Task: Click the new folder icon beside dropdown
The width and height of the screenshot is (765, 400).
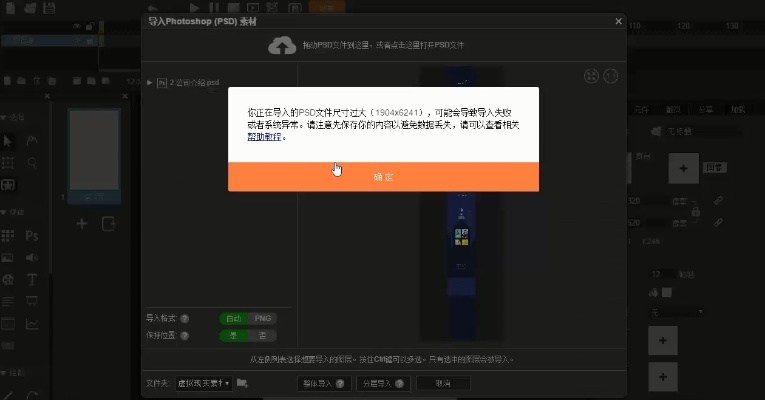Action: tap(242, 383)
